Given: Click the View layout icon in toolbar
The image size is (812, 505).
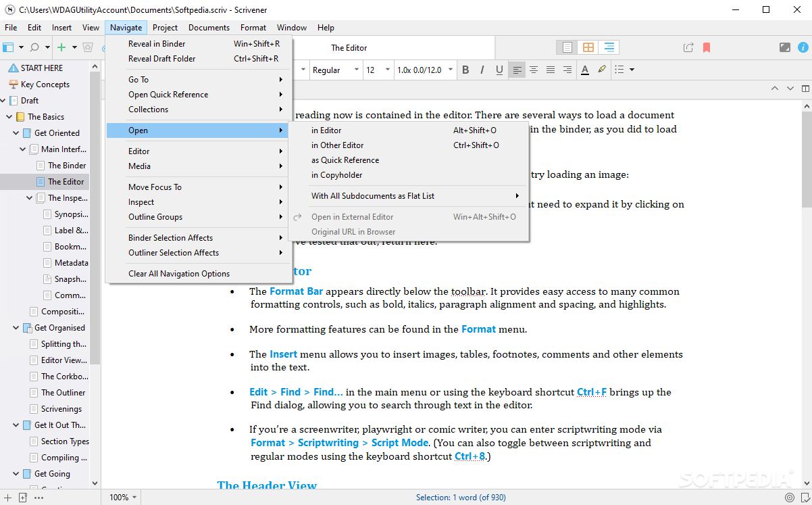Looking at the screenshot, I should [x=8, y=47].
